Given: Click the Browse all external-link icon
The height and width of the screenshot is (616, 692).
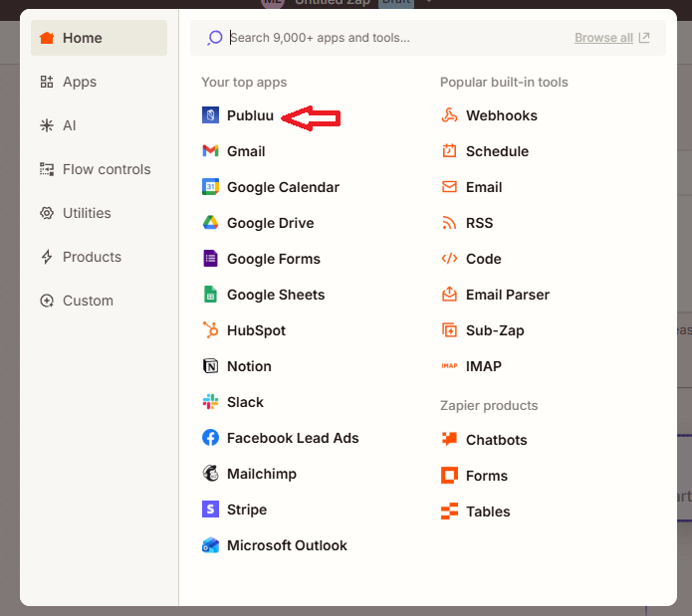Looking at the screenshot, I should pos(644,38).
